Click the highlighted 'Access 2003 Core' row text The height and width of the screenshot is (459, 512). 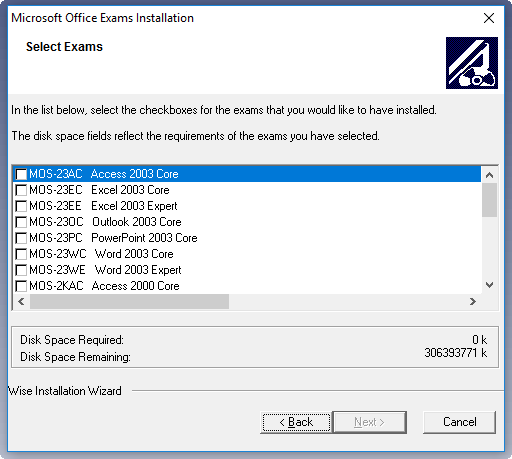point(135,174)
